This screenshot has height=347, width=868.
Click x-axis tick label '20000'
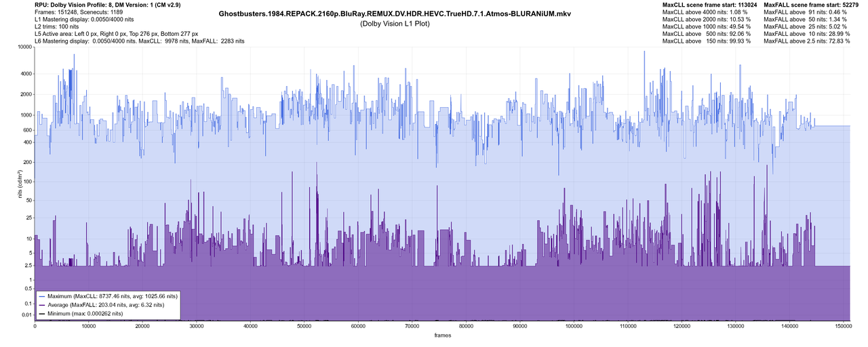(x=142, y=327)
